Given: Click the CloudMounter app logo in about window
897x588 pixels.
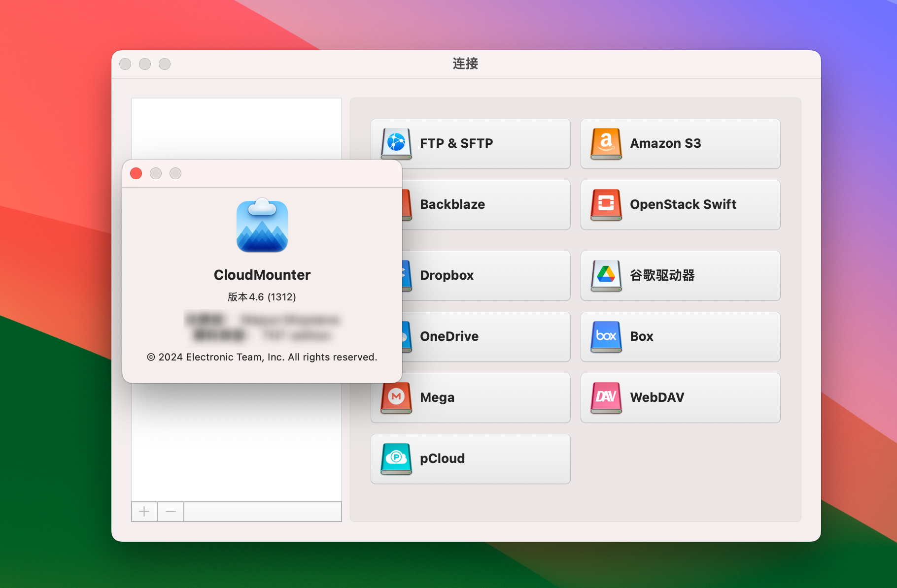Looking at the screenshot, I should coord(262,226).
